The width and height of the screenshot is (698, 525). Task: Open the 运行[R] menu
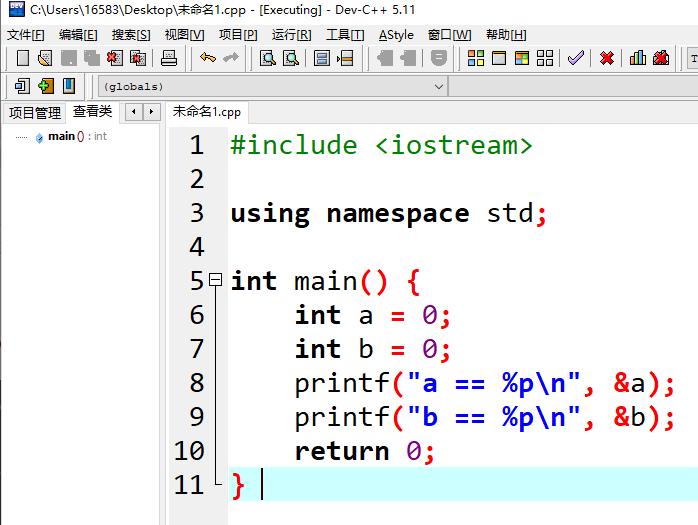coord(292,35)
